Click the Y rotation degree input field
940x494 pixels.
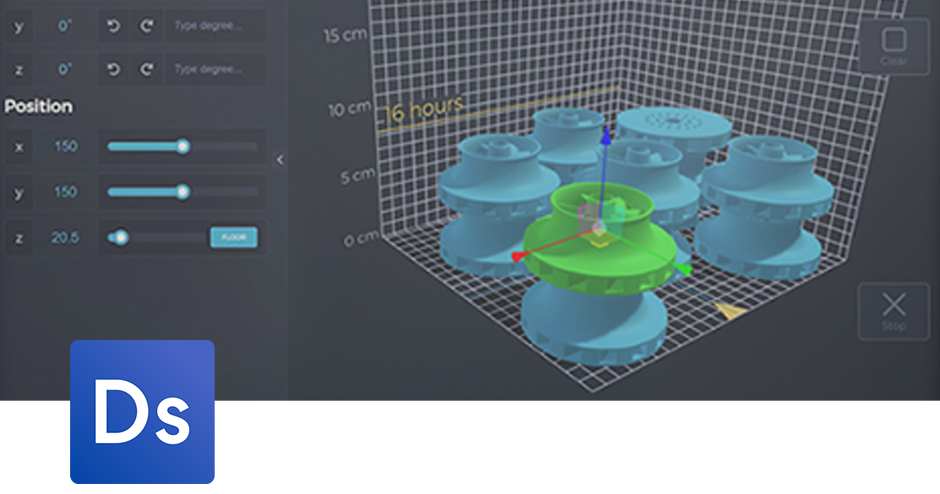click(x=215, y=26)
